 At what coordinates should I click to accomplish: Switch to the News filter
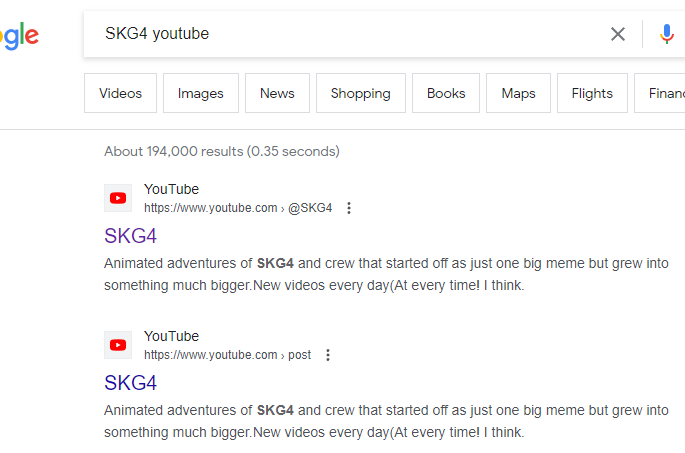(x=277, y=93)
